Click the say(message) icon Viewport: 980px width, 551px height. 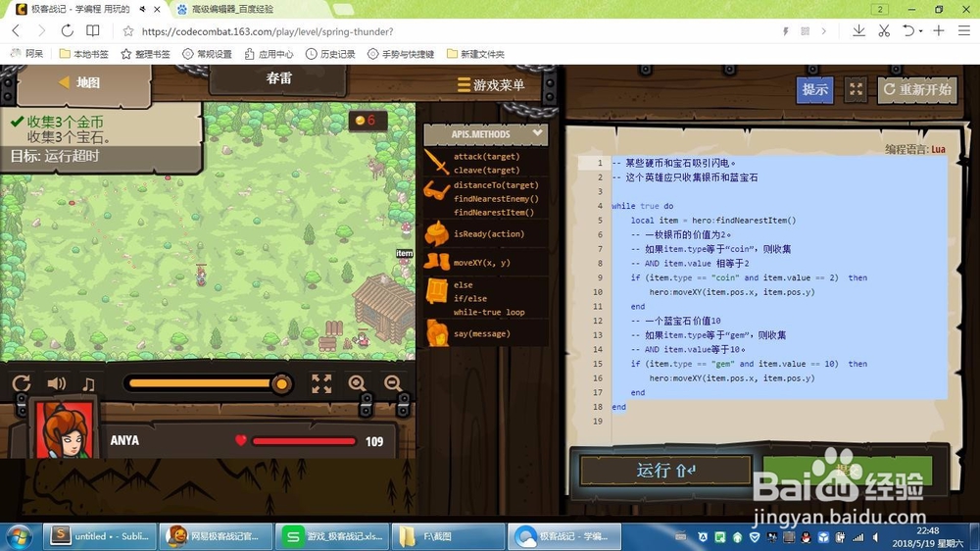[x=437, y=332]
